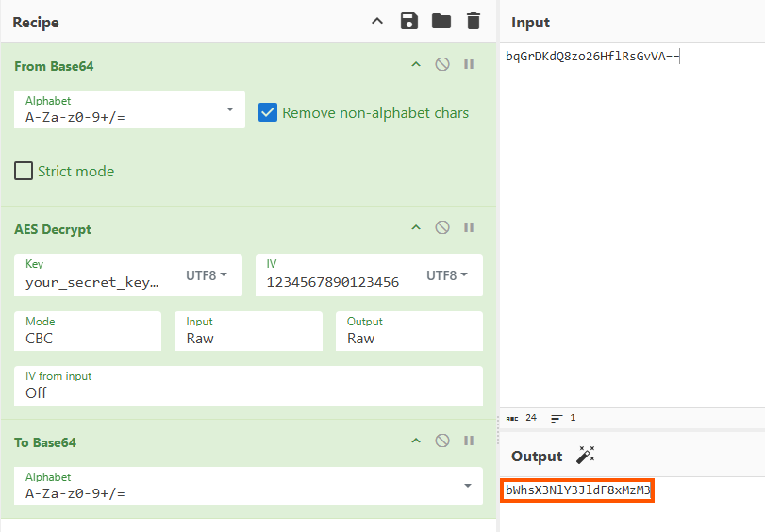Open AES Input format Raw selector
The height and width of the screenshot is (532, 765).
tap(248, 331)
